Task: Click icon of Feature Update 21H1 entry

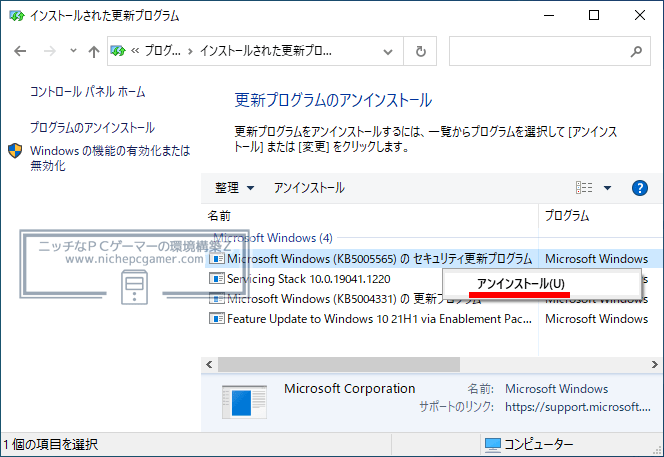Action: click(x=216, y=319)
